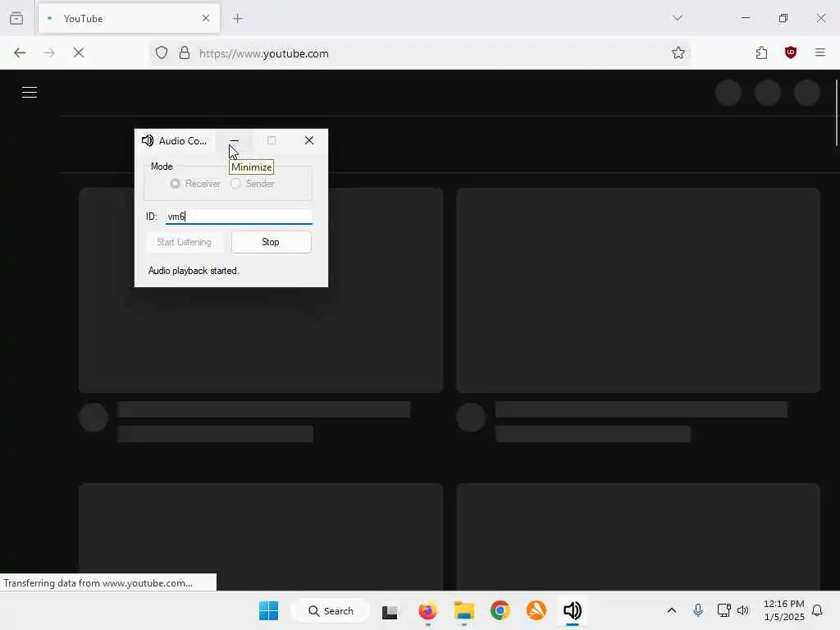Open tracking protection shield icon
840x630 pixels.
pos(162,52)
